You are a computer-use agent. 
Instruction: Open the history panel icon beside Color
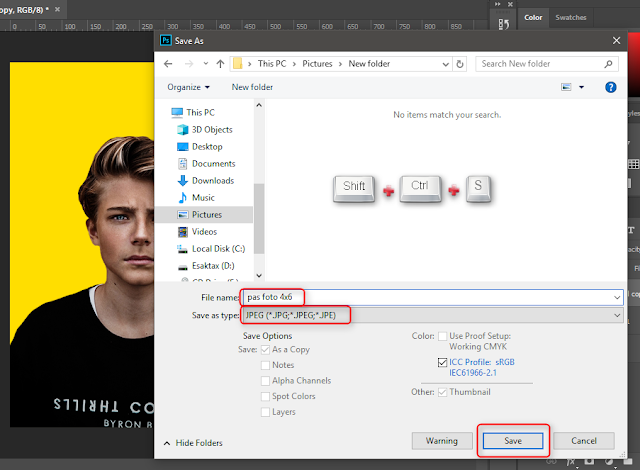pyautogui.click(x=504, y=24)
